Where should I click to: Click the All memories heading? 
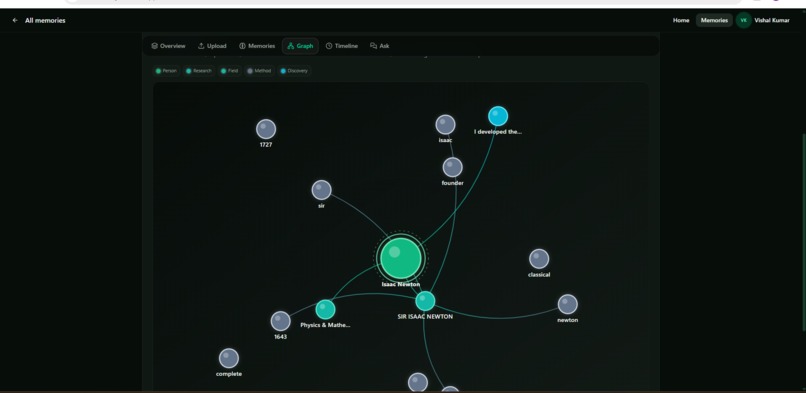pos(45,21)
